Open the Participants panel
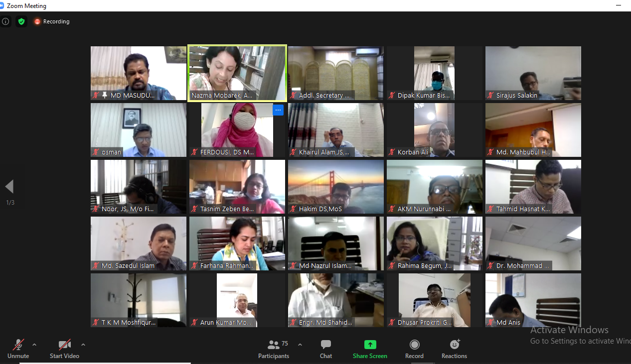Image resolution: width=631 pixels, height=364 pixels. pyautogui.click(x=274, y=349)
